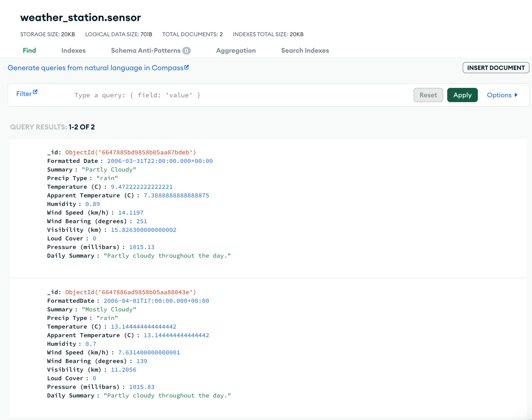Click apparent temperature 7.3888888888888875
532x420 pixels.
(176, 195)
